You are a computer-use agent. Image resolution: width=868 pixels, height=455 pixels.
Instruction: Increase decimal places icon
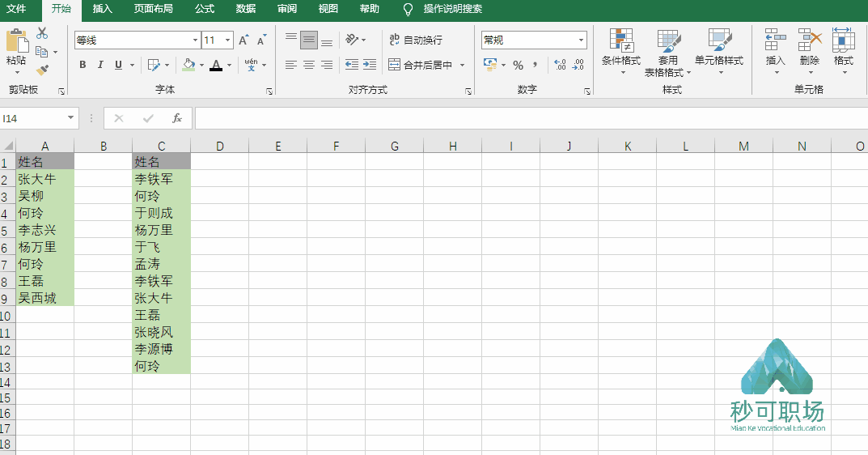[561, 65]
